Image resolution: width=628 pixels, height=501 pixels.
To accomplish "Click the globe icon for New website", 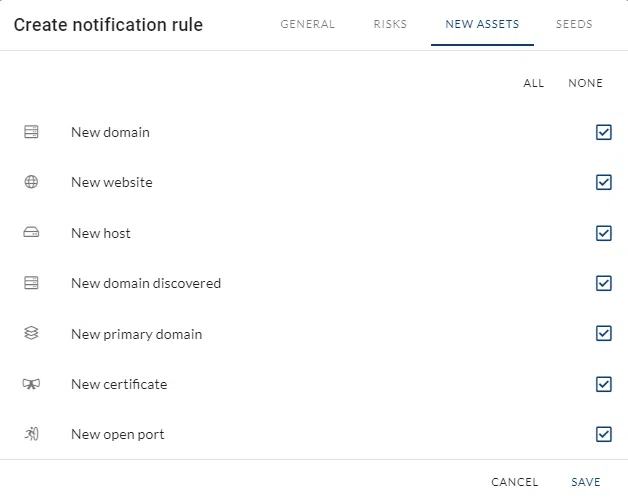I will point(31,182).
